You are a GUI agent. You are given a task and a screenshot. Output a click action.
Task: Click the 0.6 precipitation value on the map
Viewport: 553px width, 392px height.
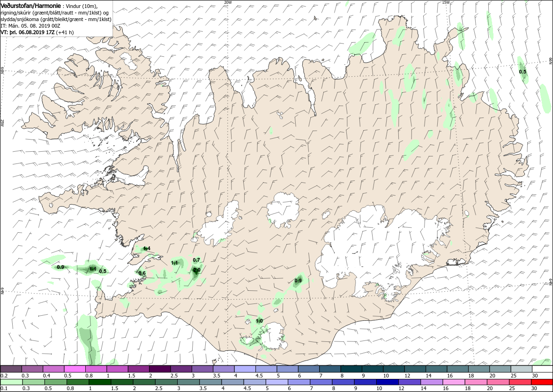click(142, 273)
